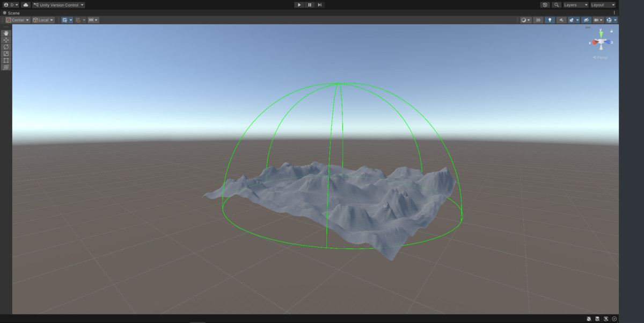Viewport: 644px width, 323px height.
Task: Switch Persp projection label under gizmo
Action: (x=601, y=58)
